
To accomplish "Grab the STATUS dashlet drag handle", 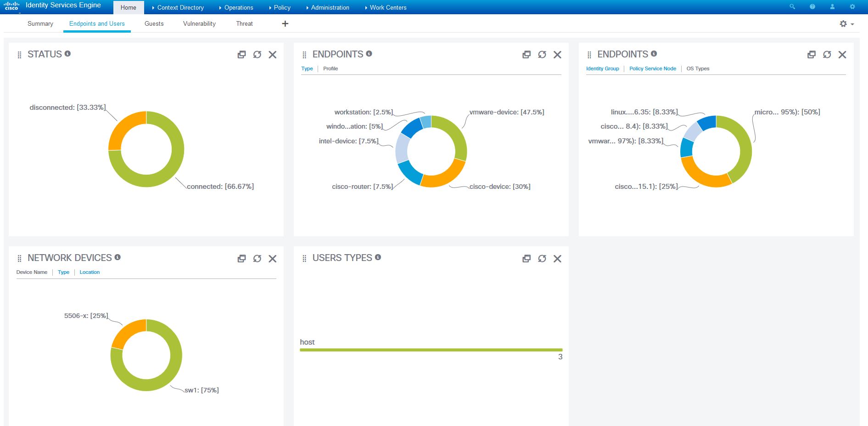I will [x=19, y=55].
